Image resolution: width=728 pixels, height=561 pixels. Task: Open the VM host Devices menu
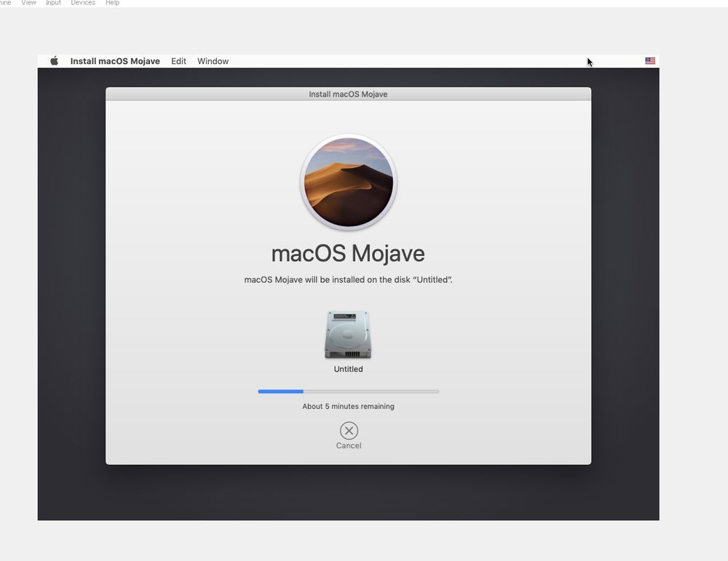coord(83,3)
